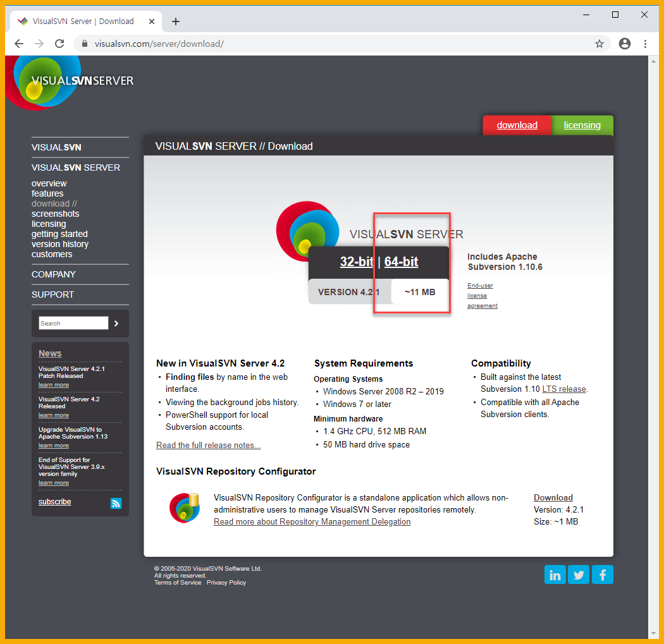Click learn more under End of Support 3.9.x
The width and height of the screenshot is (664, 644).
[x=54, y=483]
